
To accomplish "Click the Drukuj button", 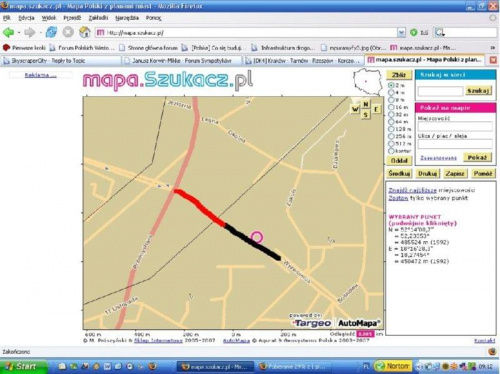I will point(427,173).
